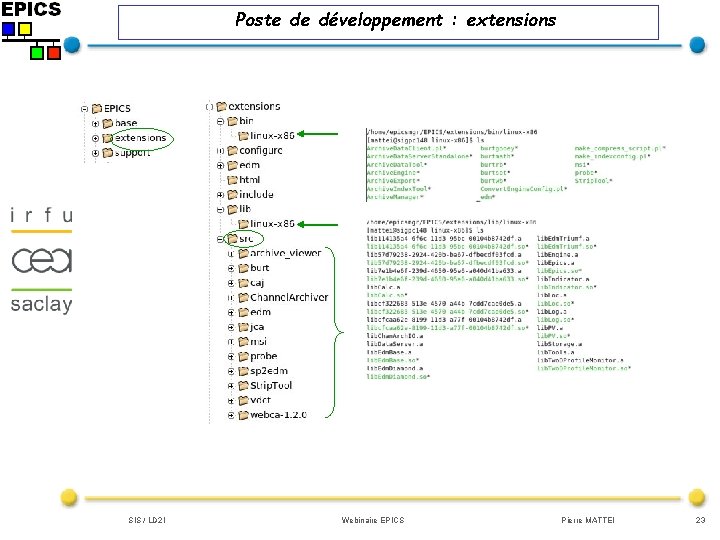Click the bin folder icon
Viewport: 720px width, 540px height.
coord(232,121)
